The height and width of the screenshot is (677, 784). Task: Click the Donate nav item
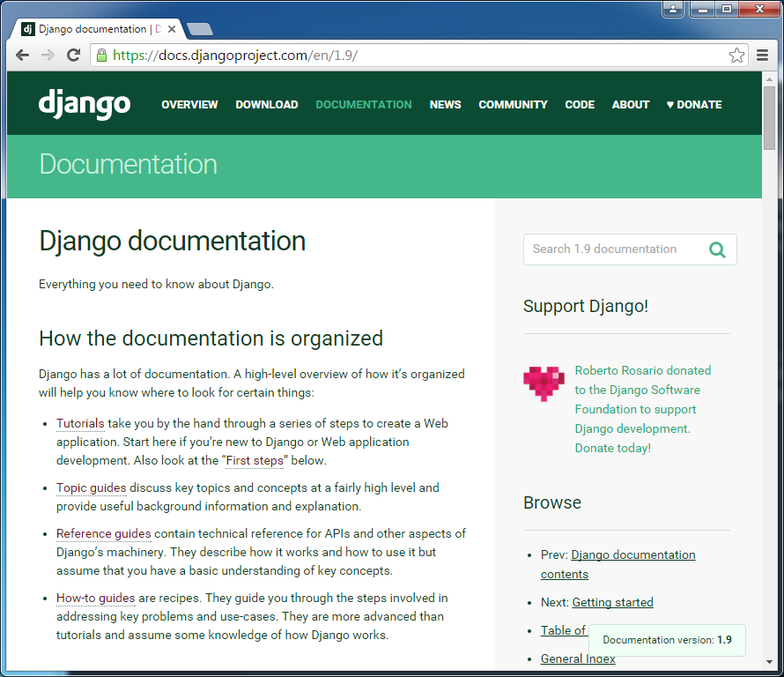694,105
